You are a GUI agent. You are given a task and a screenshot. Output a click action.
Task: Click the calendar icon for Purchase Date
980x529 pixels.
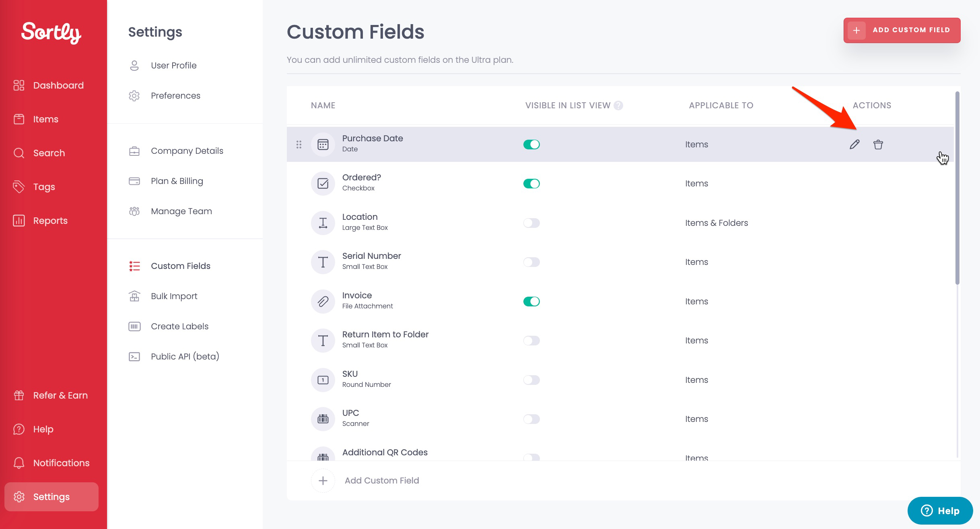[x=323, y=145]
